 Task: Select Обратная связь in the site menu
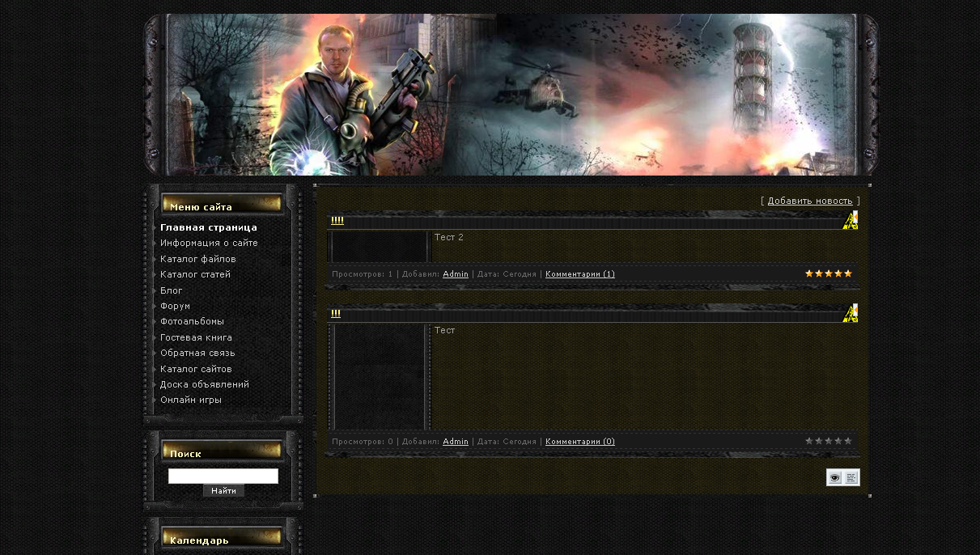pos(197,353)
